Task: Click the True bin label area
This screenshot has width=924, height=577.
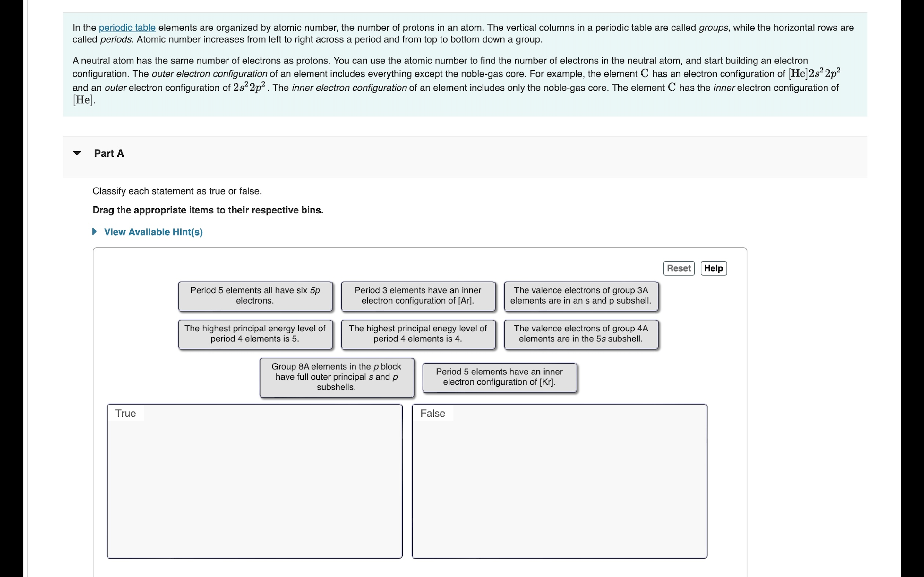Action: (125, 413)
